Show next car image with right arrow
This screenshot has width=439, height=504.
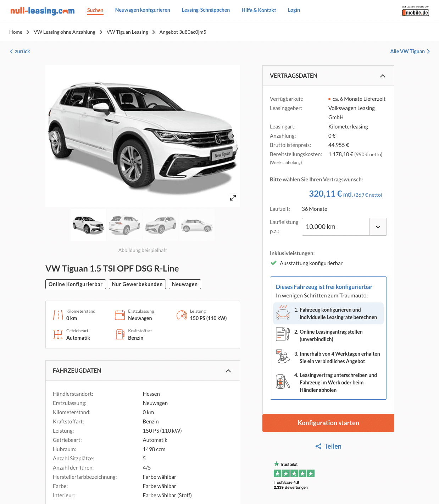[233, 136]
